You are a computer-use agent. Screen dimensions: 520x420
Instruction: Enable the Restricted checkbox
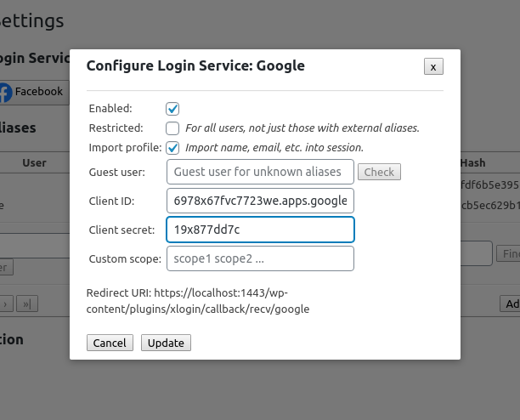coord(172,128)
